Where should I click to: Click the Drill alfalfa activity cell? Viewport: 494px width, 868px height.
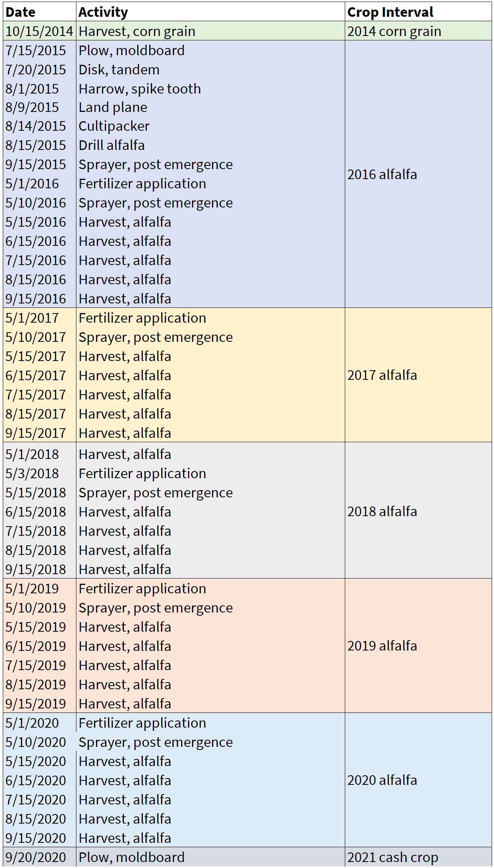[112, 145]
